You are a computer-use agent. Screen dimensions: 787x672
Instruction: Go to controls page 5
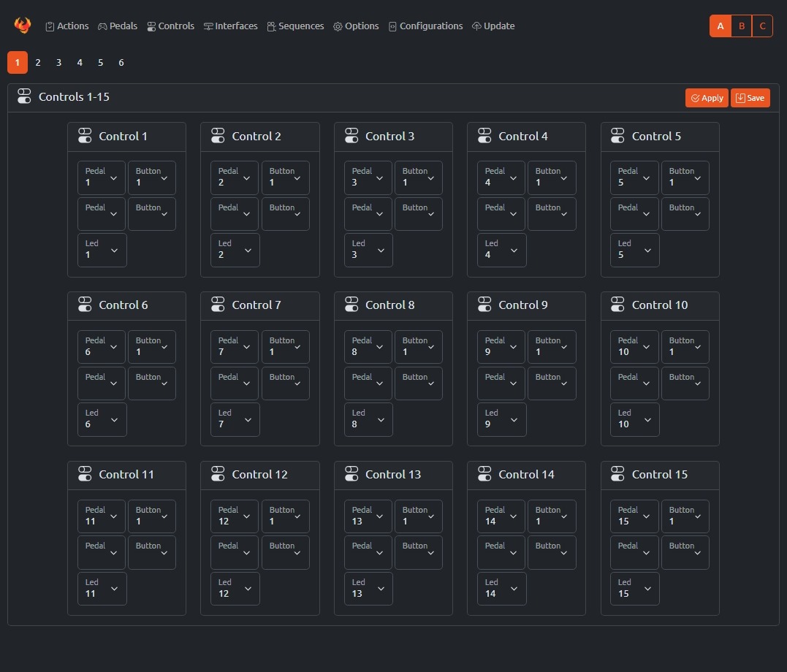point(100,63)
